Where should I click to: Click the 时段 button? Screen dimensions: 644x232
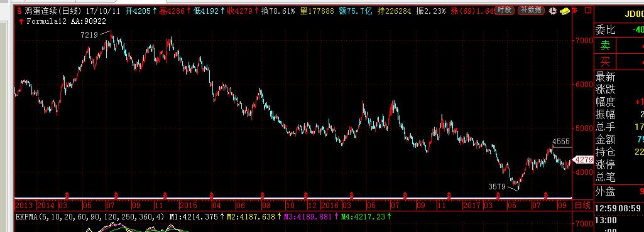(x=505, y=11)
